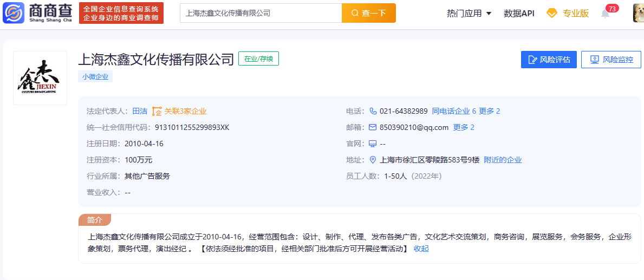Open the 同电话企业 6 link
This screenshot has width=644, height=280.
click(454, 111)
